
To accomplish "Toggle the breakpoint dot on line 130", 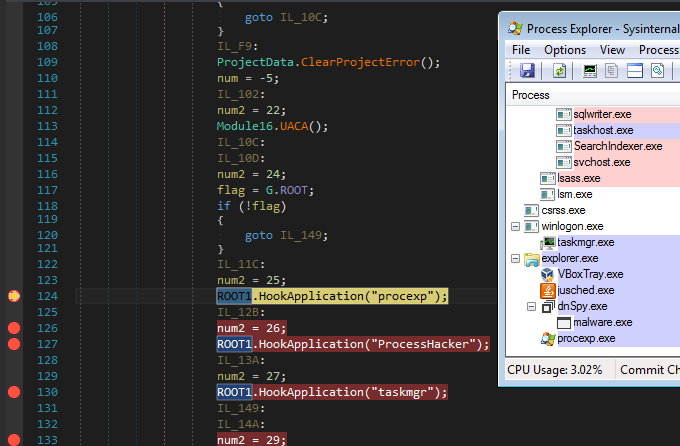I will point(14,392).
